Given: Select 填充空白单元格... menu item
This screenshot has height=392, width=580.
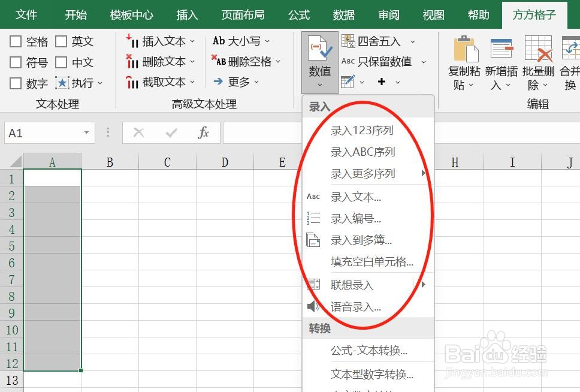Looking at the screenshot, I should (368, 262).
